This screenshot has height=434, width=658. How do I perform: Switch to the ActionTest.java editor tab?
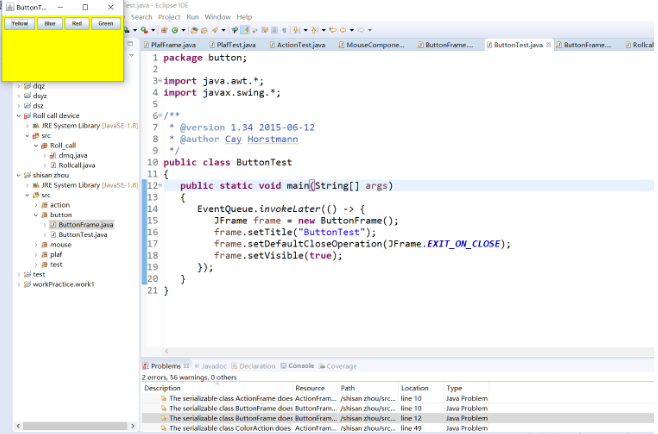[x=298, y=44]
